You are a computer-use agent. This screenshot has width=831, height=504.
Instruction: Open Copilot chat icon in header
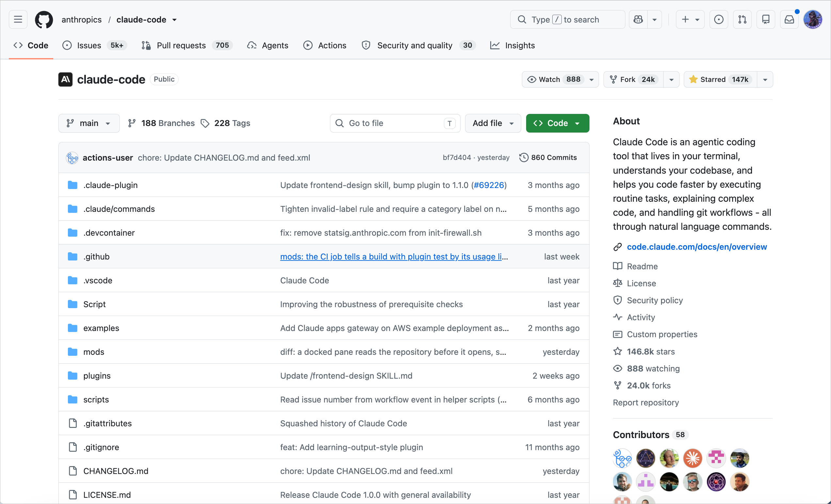(638, 20)
